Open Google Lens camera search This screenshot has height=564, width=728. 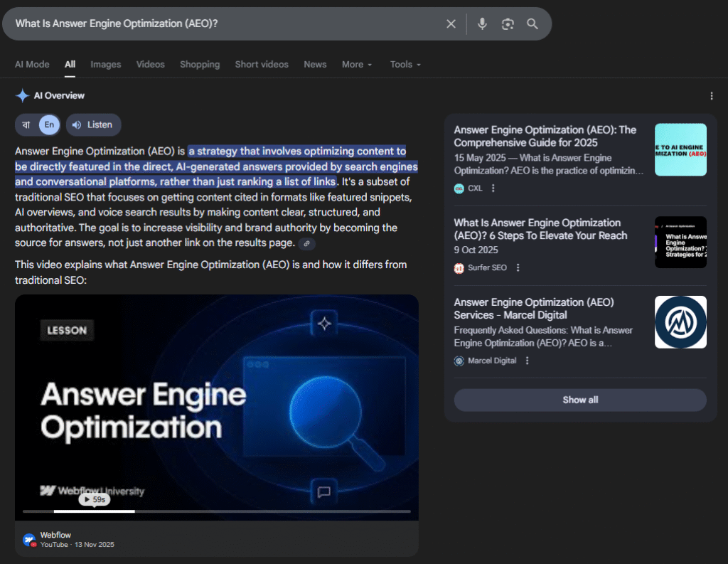507,23
